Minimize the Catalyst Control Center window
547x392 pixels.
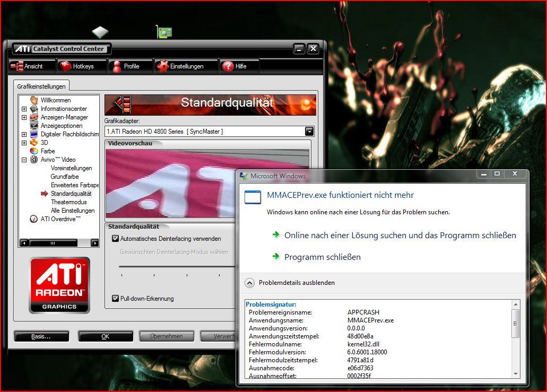(x=299, y=49)
